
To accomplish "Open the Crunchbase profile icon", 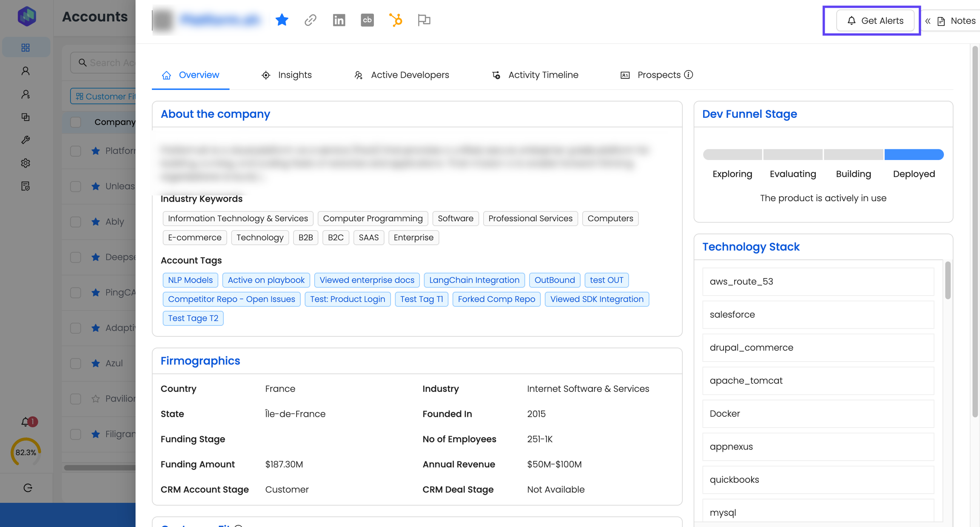I will click(x=367, y=20).
